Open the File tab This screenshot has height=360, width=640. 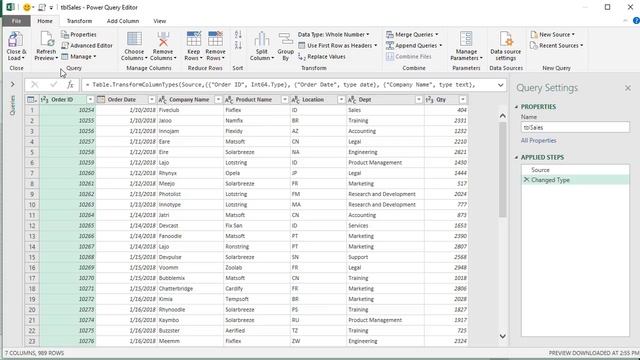point(16,21)
